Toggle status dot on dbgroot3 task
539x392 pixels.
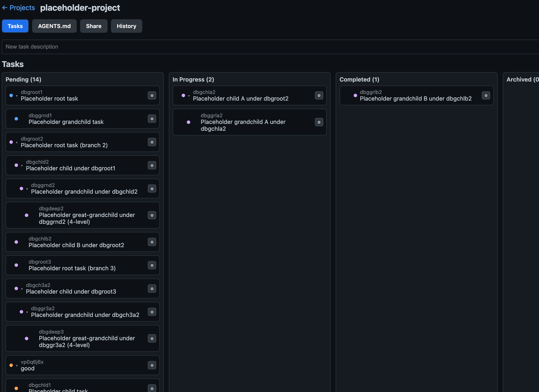(x=16, y=265)
